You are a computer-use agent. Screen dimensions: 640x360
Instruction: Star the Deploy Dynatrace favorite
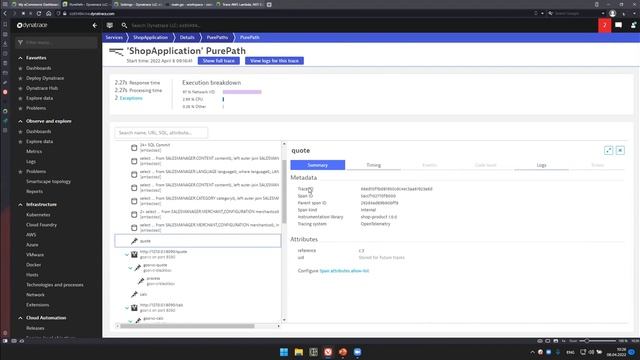pos(20,78)
